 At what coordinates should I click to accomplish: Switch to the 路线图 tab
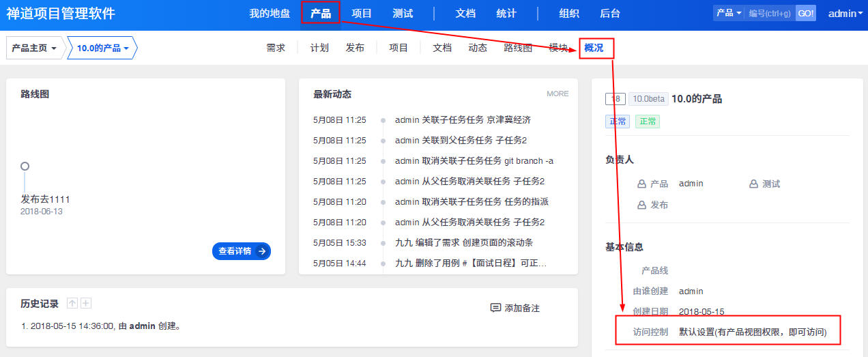click(518, 48)
